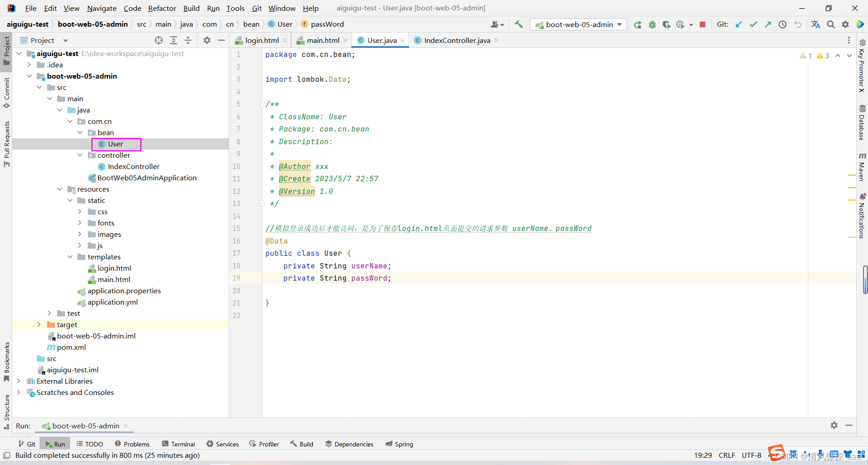This screenshot has height=465, width=868.
Task: Open Project panel options gear
Action: point(207,40)
